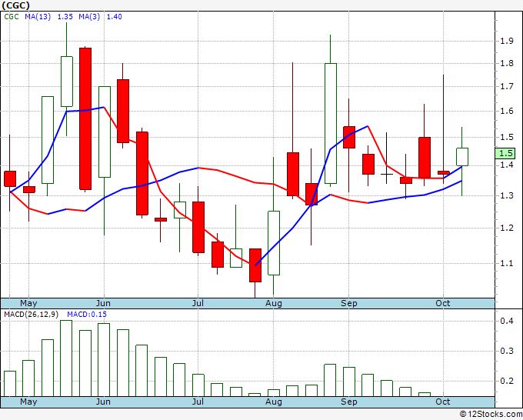The image size is (523, 420).
Task: Click Aug on the price chart time axis
Action: [x=274, y=303]
